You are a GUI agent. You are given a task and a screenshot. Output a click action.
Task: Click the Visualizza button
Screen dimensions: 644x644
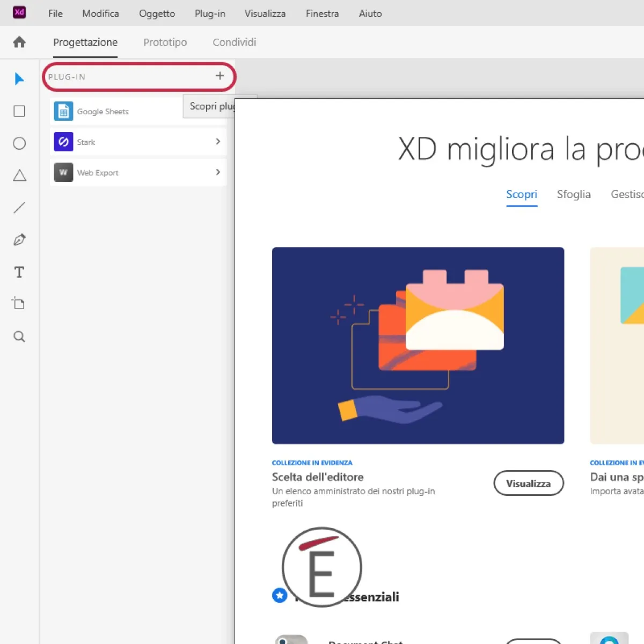point(528,483)
